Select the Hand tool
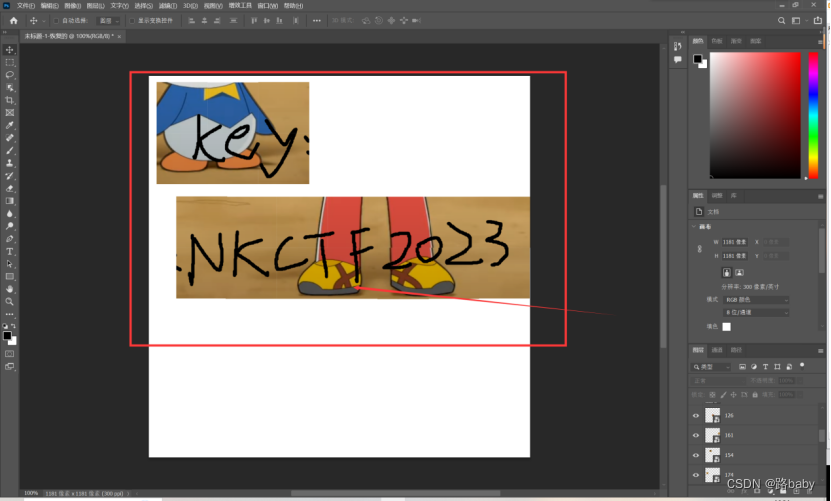Viewport: 831px width, 501px height. (x=10, y=289)
